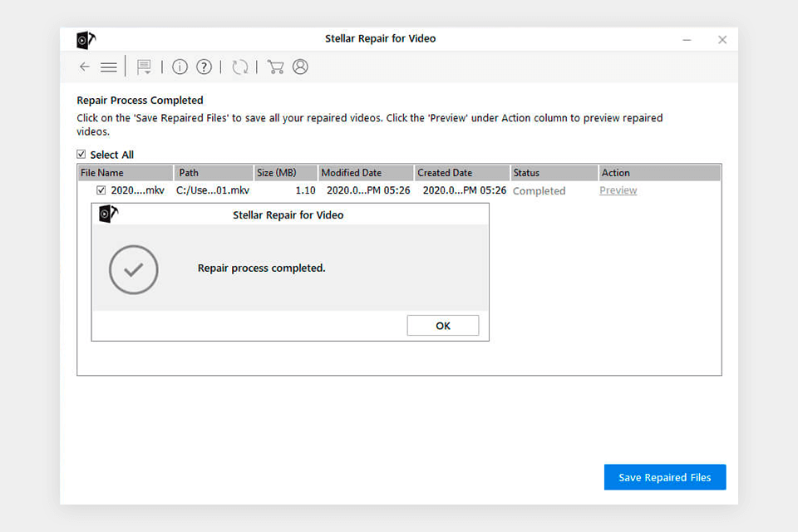Open the language selection flag icon
The image size is (798, 532).
[x=145, y=66]
